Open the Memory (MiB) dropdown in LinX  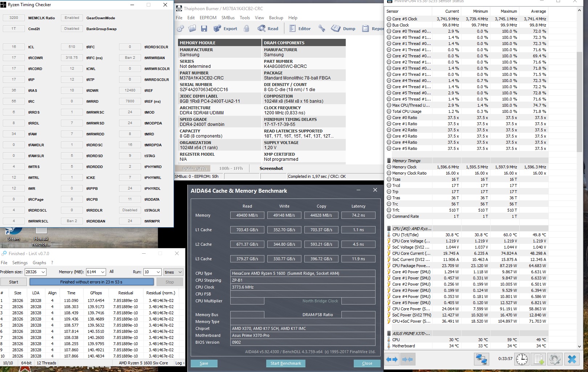[x=102, y=272]
